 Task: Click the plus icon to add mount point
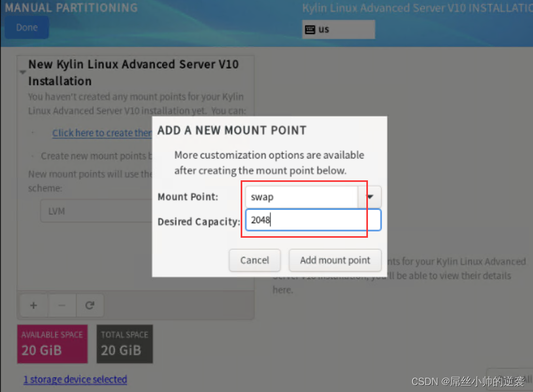point(34,305)
